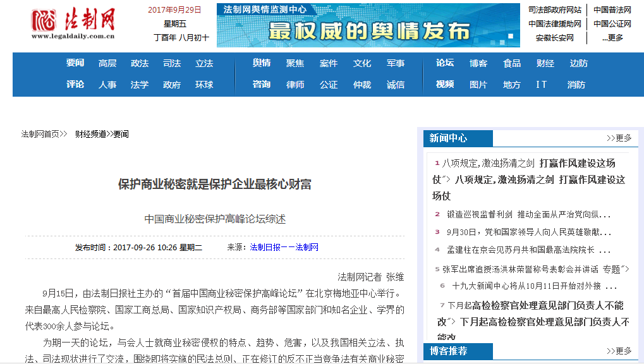This screenshot has width=644, height=364.
Task: Open the 博客推荐 tab header
Action: 449,351
